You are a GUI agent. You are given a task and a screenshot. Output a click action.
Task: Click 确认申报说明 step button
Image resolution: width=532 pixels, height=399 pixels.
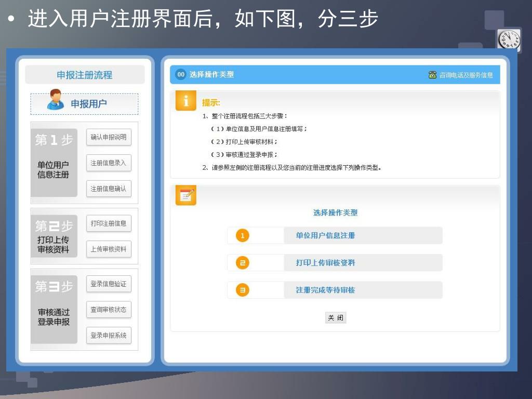pyautogui.click(x=109, y=137)
